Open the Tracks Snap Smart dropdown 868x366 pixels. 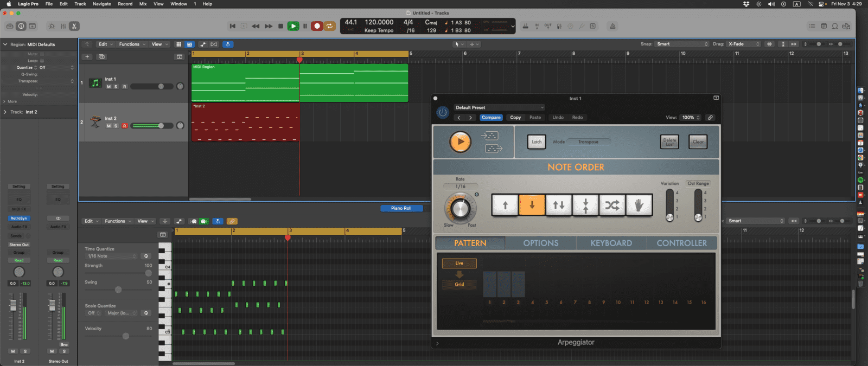tap(682, 44)
